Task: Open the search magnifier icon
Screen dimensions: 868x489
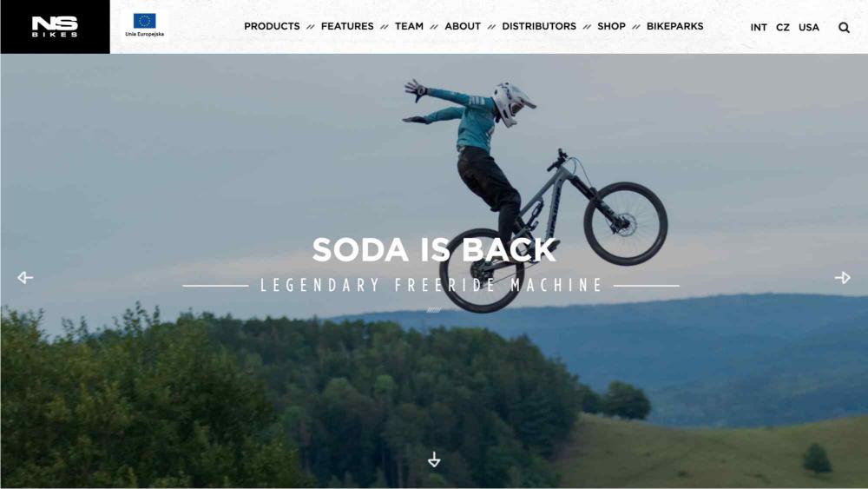Action: tap(844, 27)
